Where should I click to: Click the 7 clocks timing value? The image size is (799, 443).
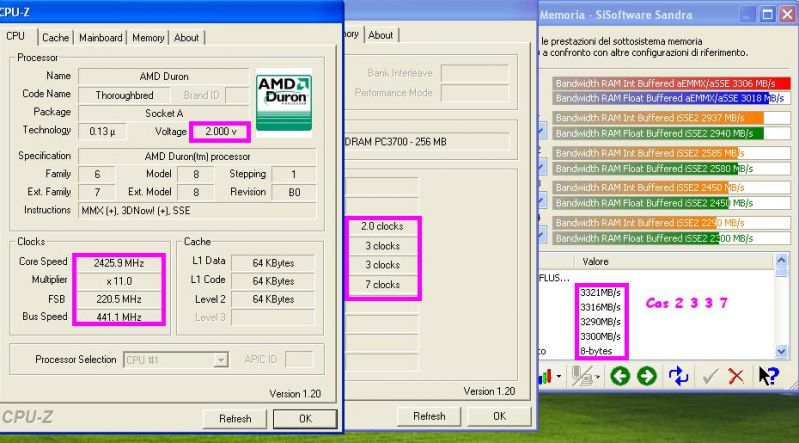click(382, 284)
